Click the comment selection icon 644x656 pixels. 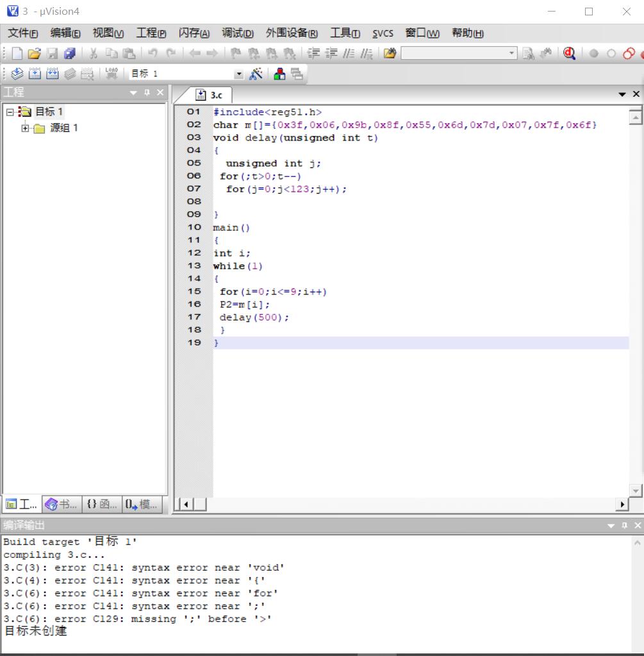[349, 54]
